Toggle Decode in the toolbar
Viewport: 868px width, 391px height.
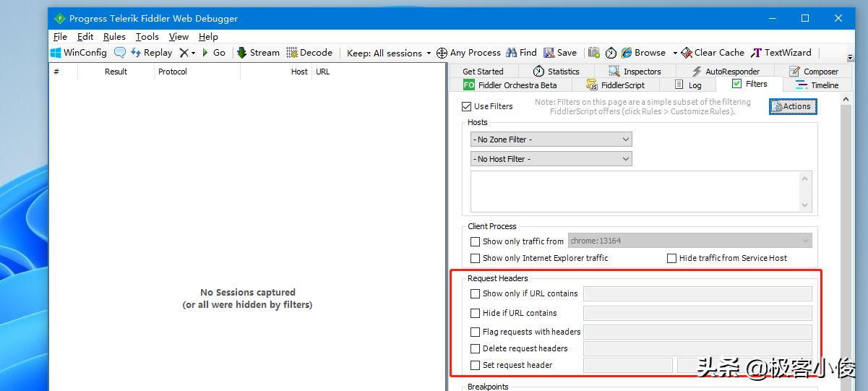[309, 53]
